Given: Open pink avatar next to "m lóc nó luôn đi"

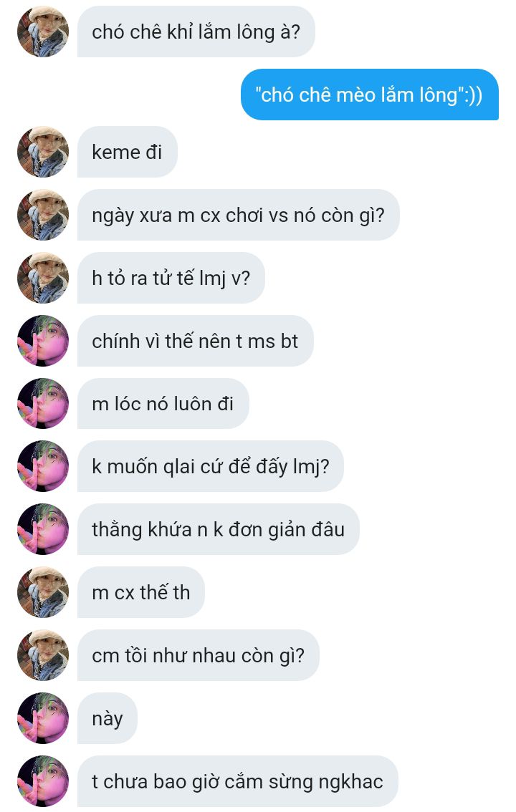Looking at the screenshot, I should coord(43,403).
